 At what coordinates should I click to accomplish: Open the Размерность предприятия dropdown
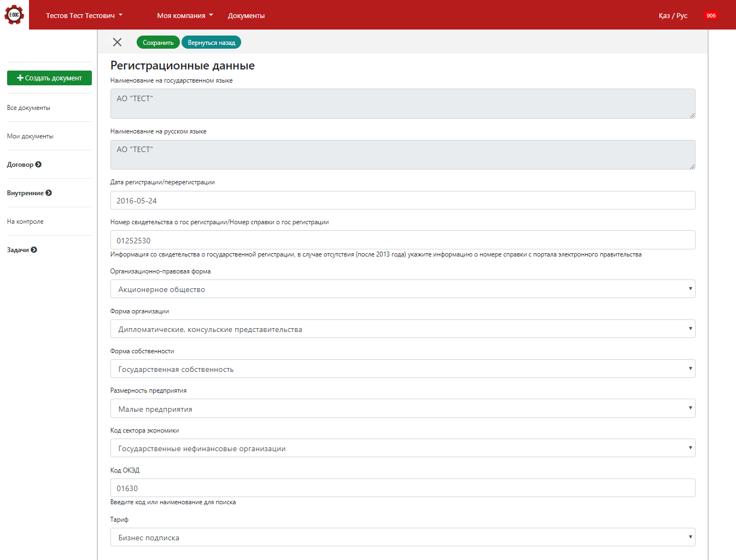(x=402, y=409)
